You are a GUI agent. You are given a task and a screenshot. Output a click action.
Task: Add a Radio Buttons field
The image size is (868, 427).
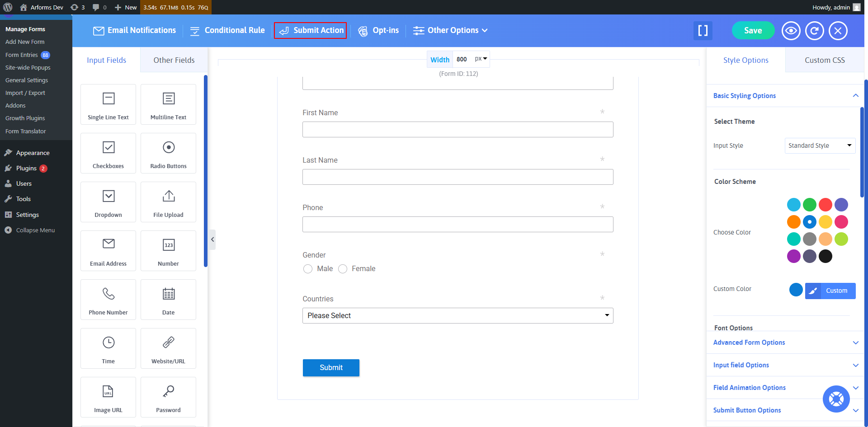click(168, 153)
